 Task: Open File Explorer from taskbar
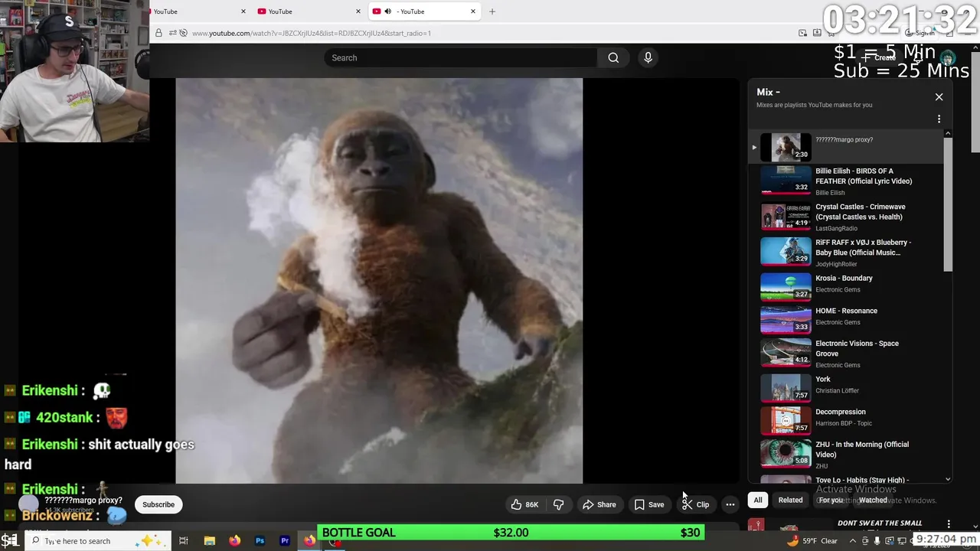click(x=209, y=541)
